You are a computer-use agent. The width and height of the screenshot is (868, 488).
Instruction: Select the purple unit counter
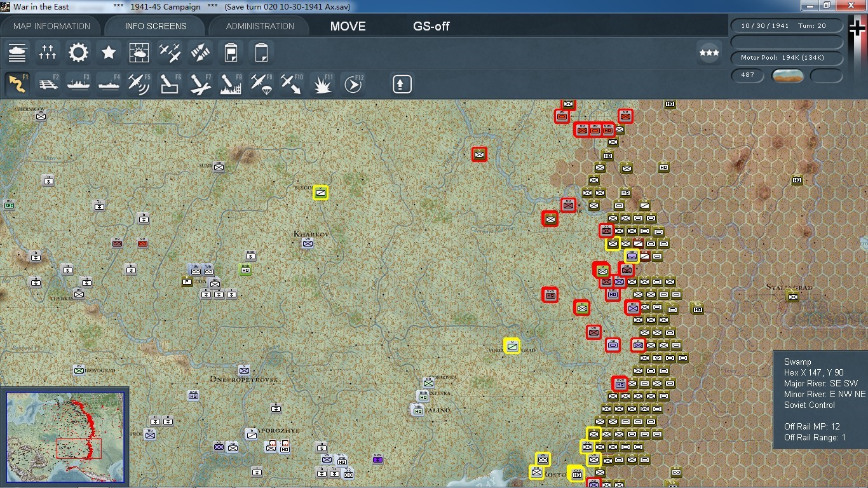point(378,459)
